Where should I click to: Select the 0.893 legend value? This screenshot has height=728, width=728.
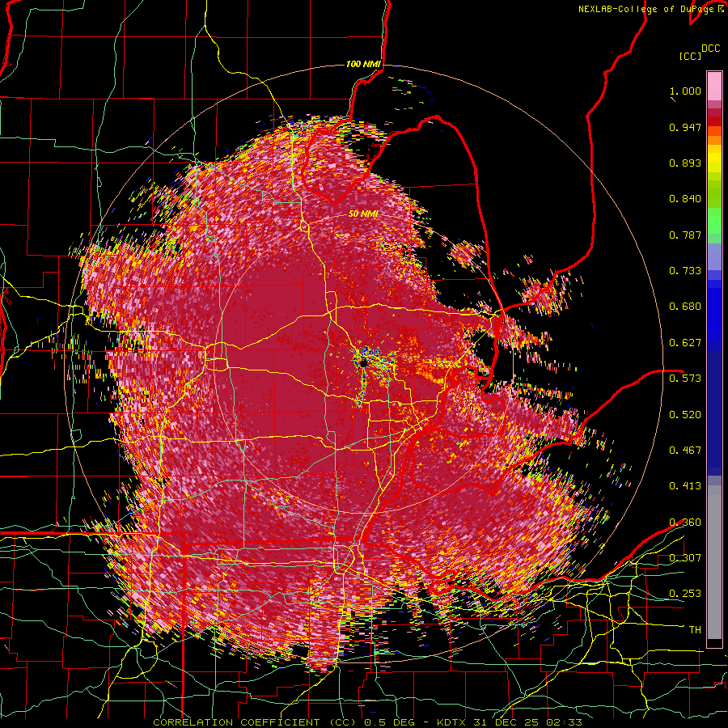point(685,163)
